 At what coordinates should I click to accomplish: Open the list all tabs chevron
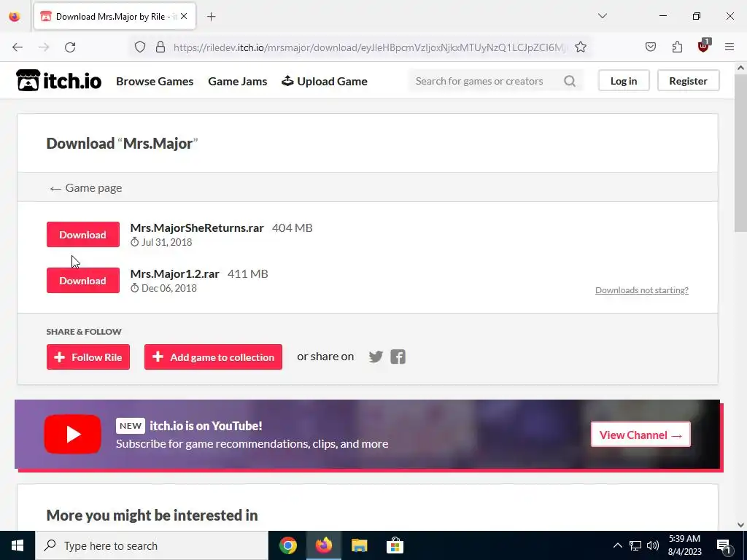603,16
